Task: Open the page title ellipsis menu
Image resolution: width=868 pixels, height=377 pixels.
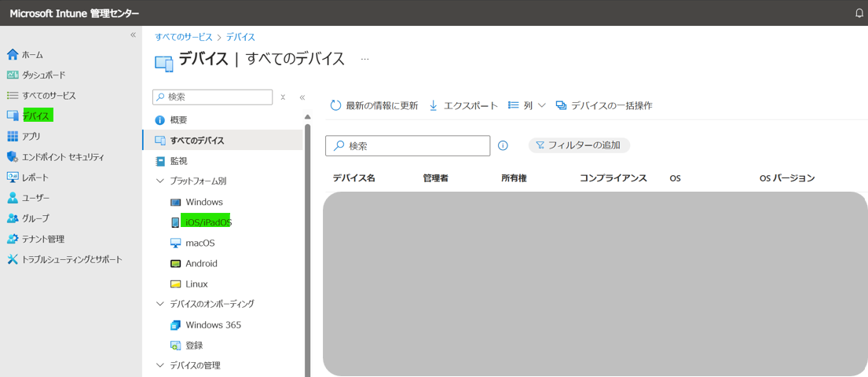Action: point(364,58)
